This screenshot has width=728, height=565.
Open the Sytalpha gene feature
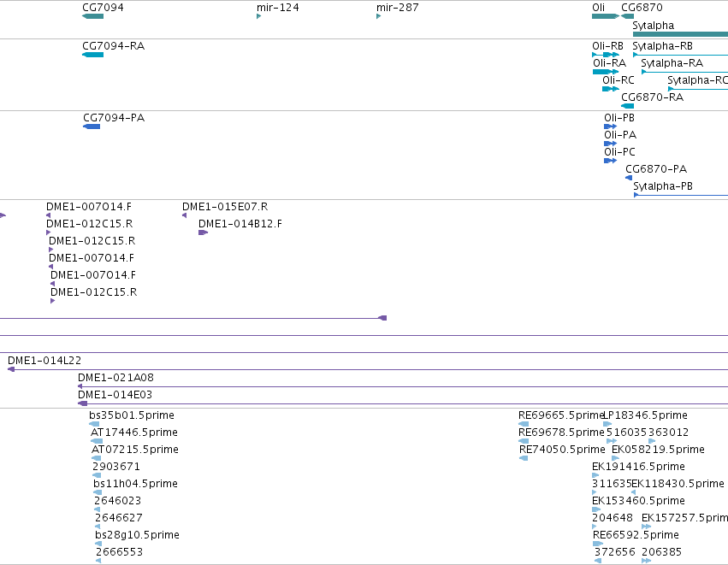pyautogui.click(x=680, y=34)
